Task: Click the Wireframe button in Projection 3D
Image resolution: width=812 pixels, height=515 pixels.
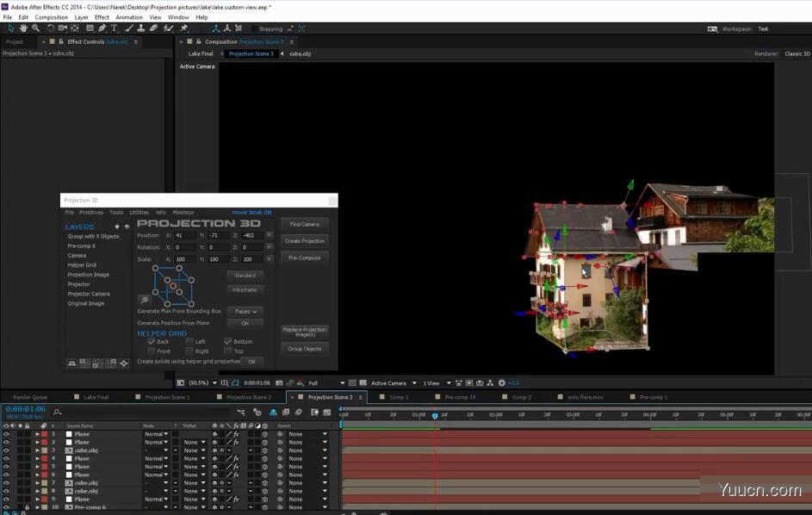Action: click(x=245, y=289)
